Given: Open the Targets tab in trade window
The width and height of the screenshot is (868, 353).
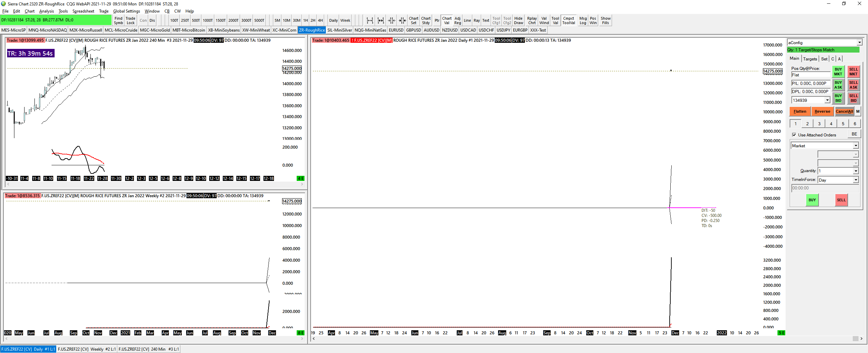Looking at the screenshot, I should 810,59.
